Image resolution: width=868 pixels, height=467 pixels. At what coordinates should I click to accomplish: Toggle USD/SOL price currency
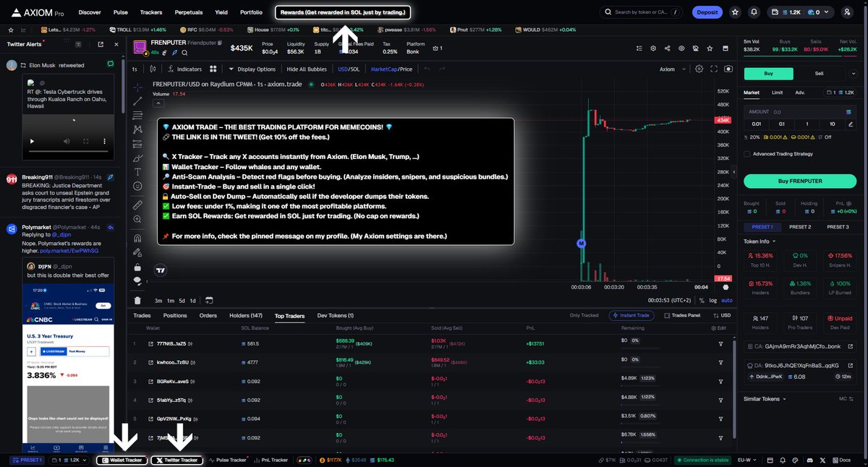tap(349, 69)
